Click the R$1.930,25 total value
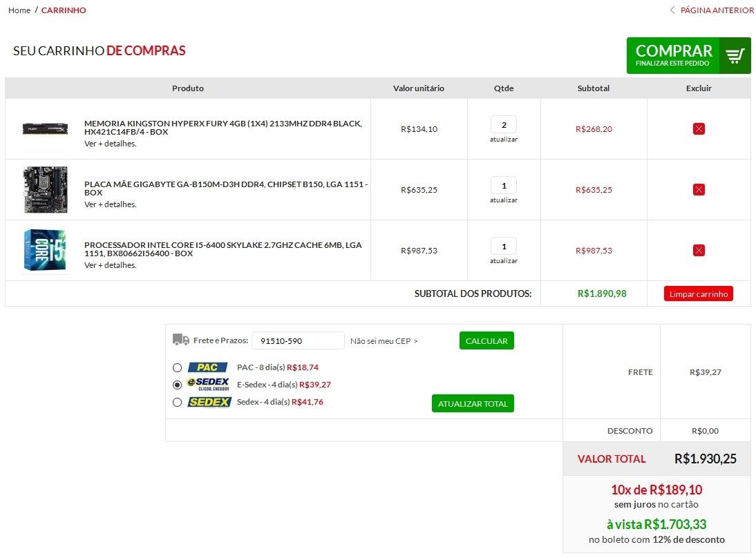This screenshot has height=558, width=756. tap(706, 459)
